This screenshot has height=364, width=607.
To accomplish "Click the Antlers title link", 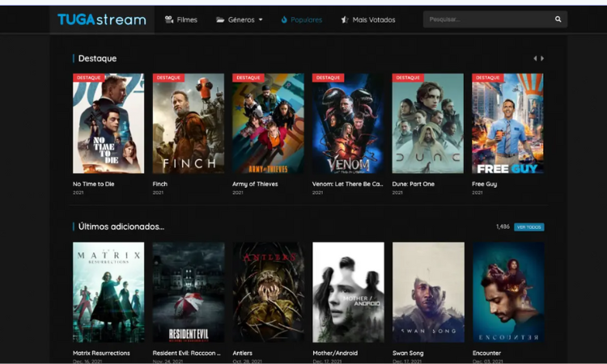I will [242, 353].
